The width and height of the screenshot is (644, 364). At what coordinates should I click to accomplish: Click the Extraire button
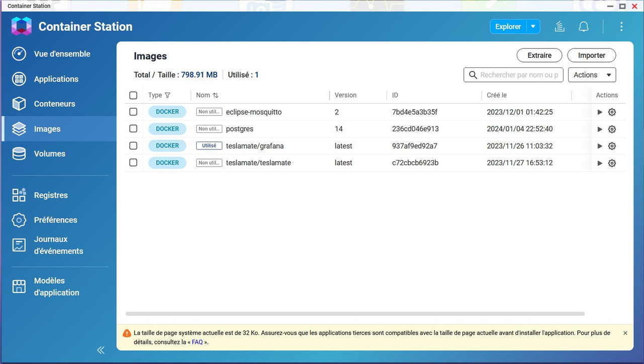click(539, 55)
